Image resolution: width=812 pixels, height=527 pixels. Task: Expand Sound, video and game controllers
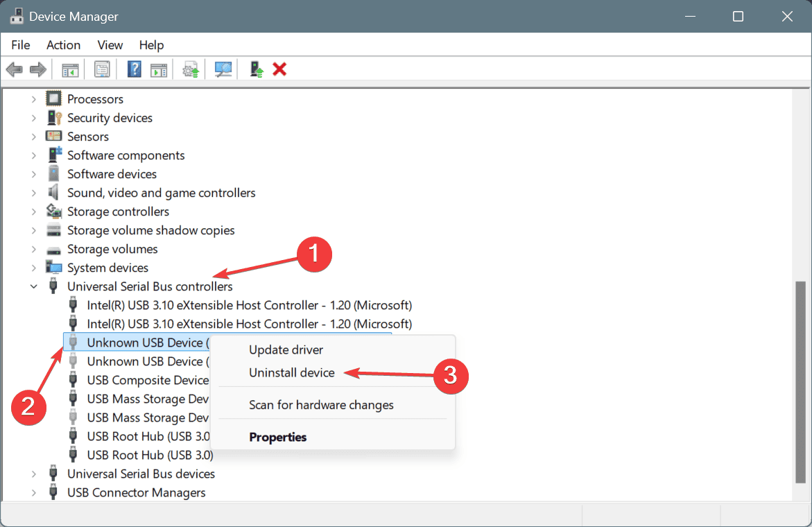click(34, 193)
